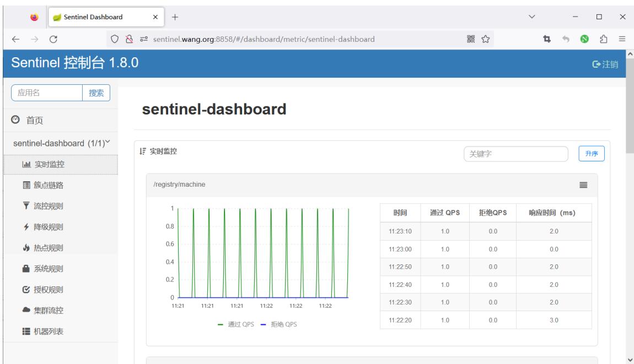The height and width of the screenshot is (364, 634).
Task: Click the insecure connection padlock icon
Action: tap(129, 39)
